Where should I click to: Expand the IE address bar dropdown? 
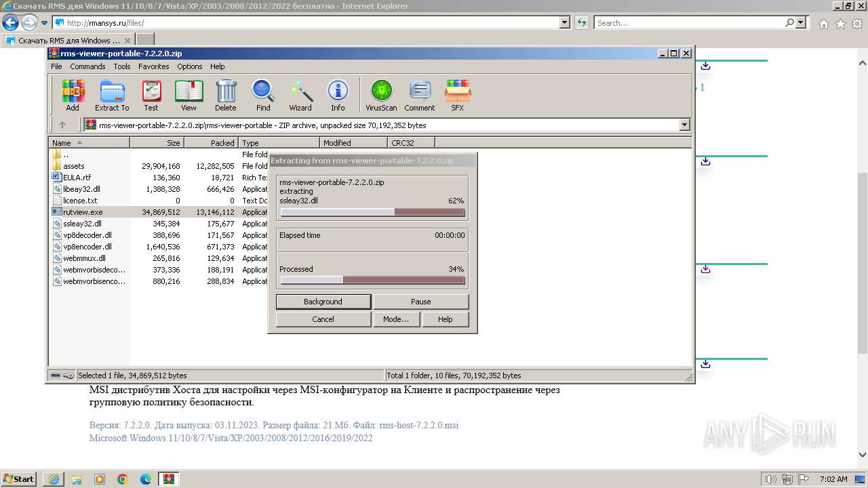pyautogui.click(x=565, y=22)
